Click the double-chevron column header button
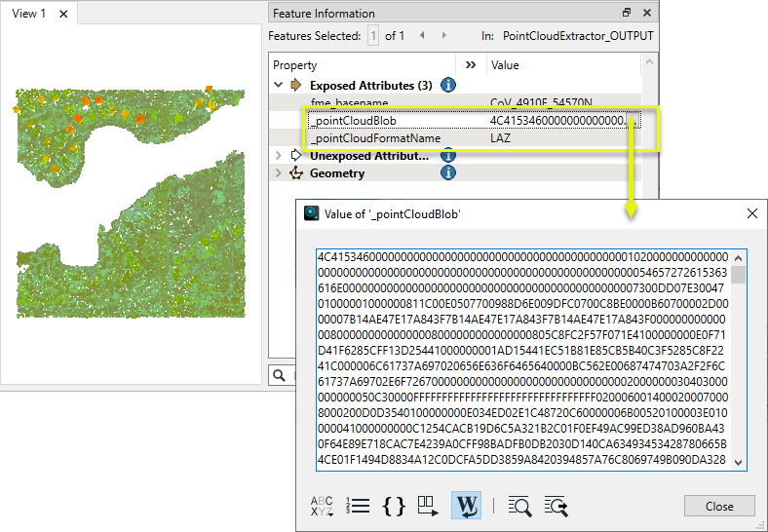This screenshot has height=532, width=768. (471, 65)
